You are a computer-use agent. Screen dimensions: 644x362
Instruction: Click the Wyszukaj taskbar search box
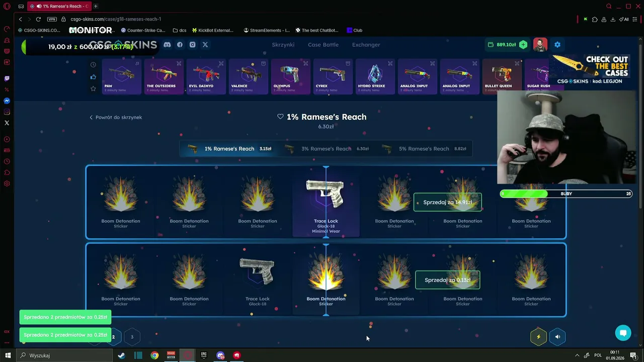(x=64, y=355)
